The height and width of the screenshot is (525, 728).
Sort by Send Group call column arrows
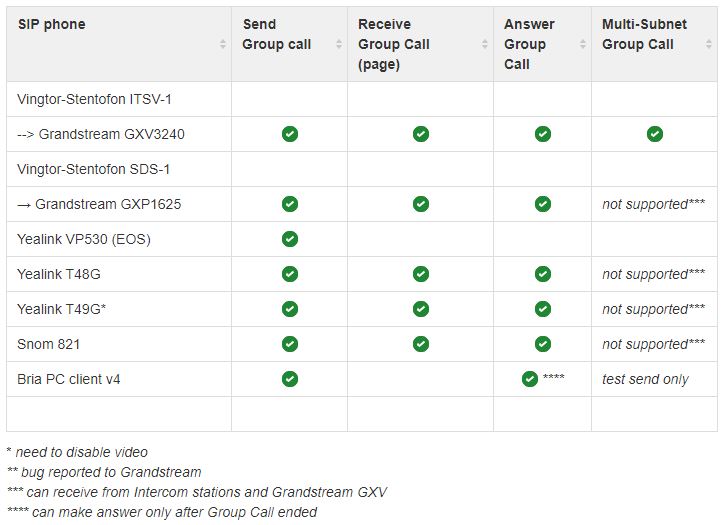[339, 44]
